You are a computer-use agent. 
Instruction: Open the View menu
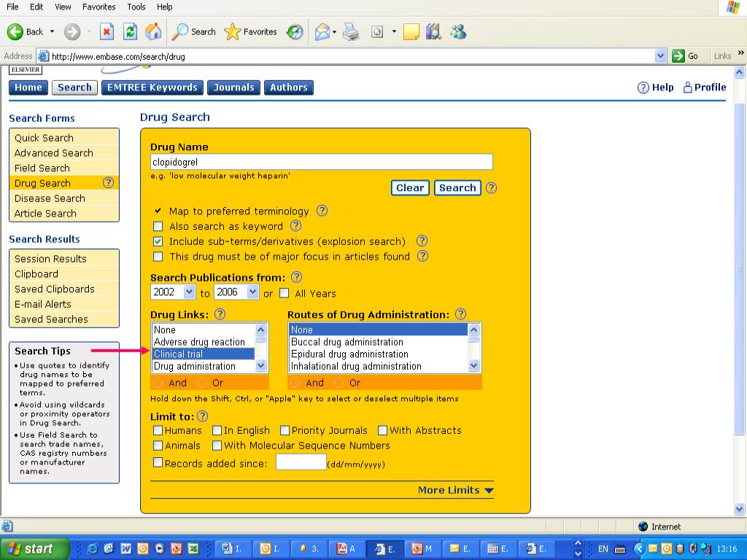(63, 7)
